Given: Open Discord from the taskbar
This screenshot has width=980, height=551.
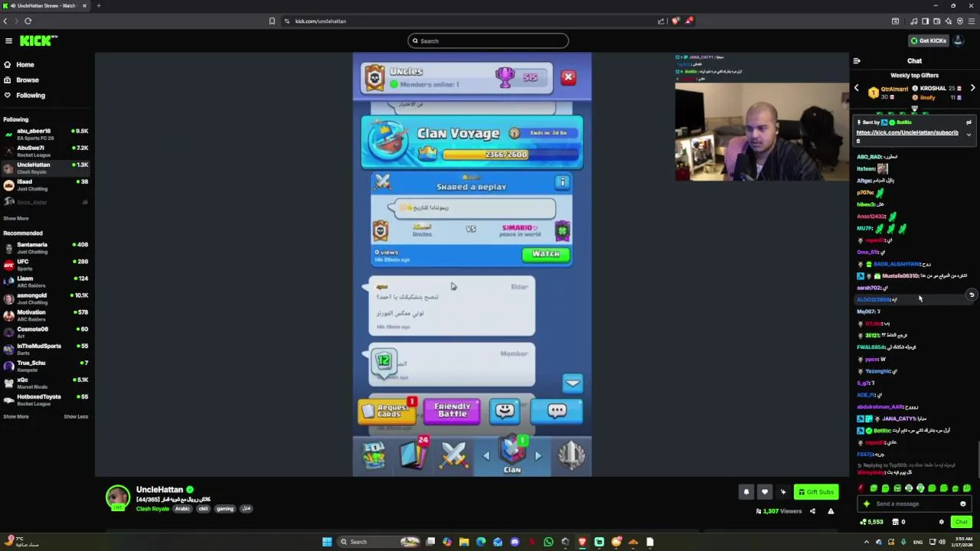Looking at the screenshot, I should point(514,542).
